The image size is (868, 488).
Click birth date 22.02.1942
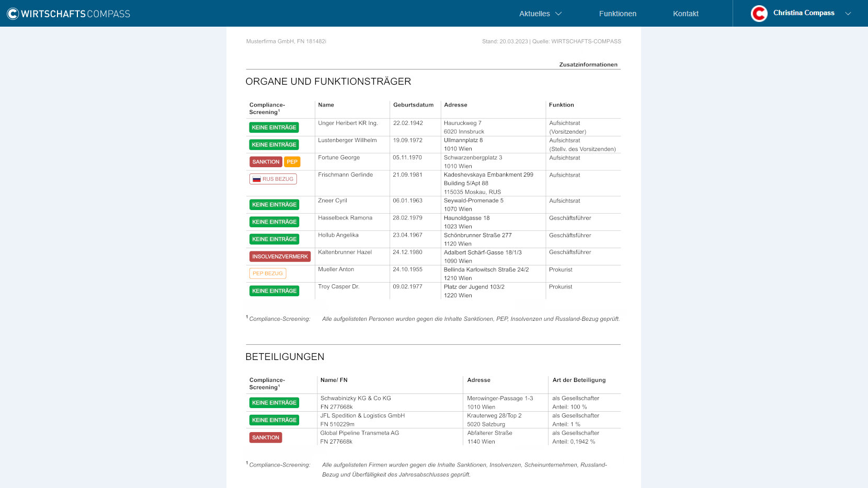coord(408,123)
